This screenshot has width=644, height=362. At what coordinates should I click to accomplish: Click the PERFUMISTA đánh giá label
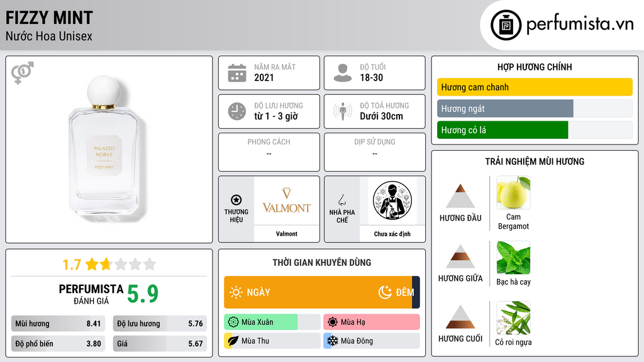pyautogui.click(x=91, y=294)
